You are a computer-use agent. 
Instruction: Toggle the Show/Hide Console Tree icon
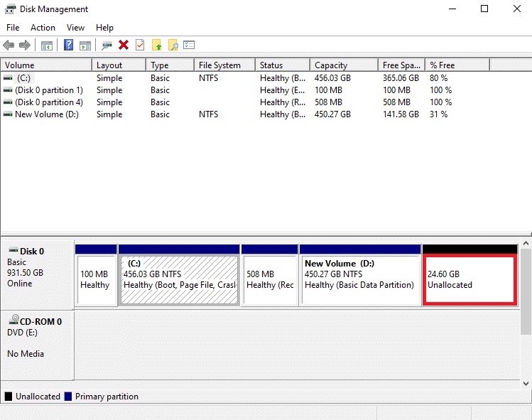coord(46,45)
